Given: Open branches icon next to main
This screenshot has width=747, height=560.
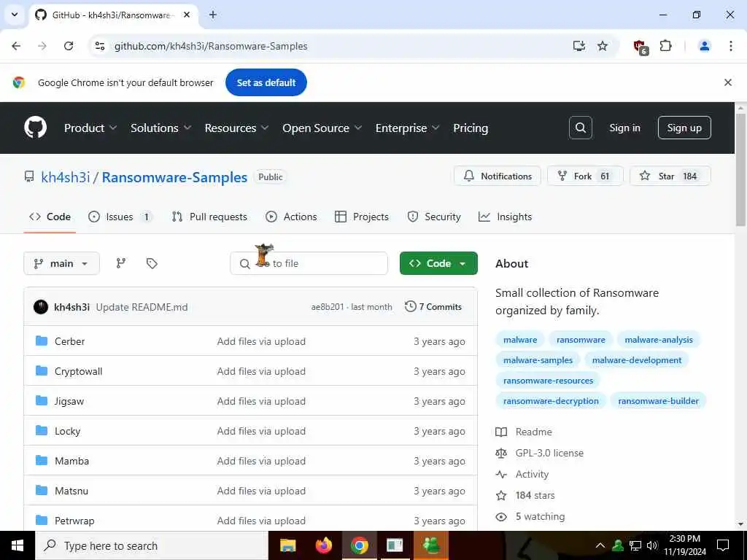Looking at the screenshot, I should click(121, 263).
